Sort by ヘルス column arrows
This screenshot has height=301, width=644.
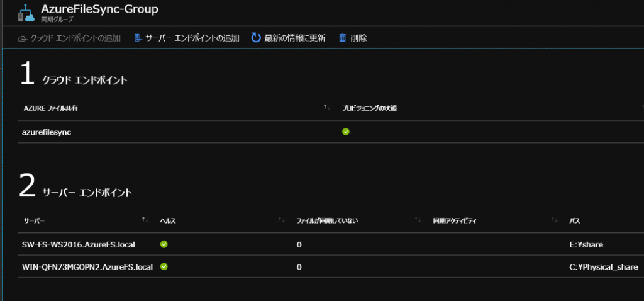pyautogui.click(x=281, y=220)
